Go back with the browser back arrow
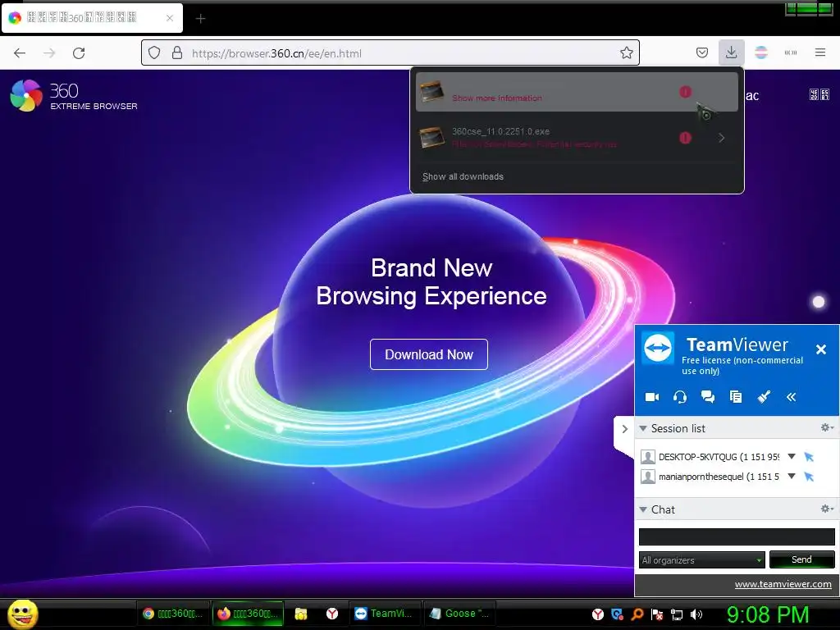 tap(20, 53)
